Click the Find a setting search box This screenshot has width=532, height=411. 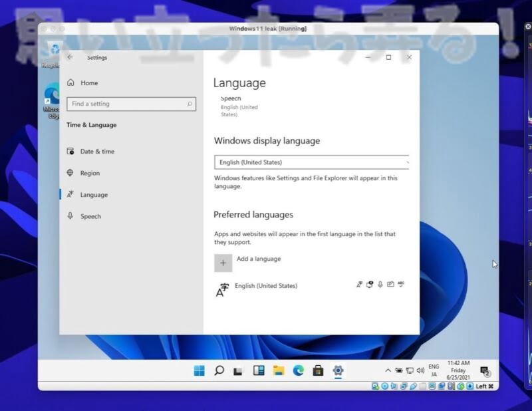[x=131, y=104]
